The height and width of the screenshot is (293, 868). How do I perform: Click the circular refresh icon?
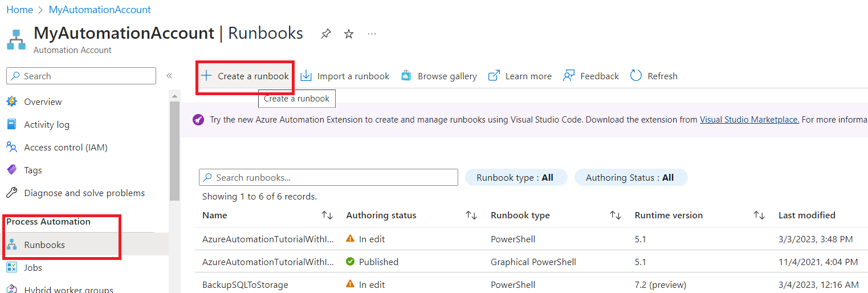pos(636,76)
